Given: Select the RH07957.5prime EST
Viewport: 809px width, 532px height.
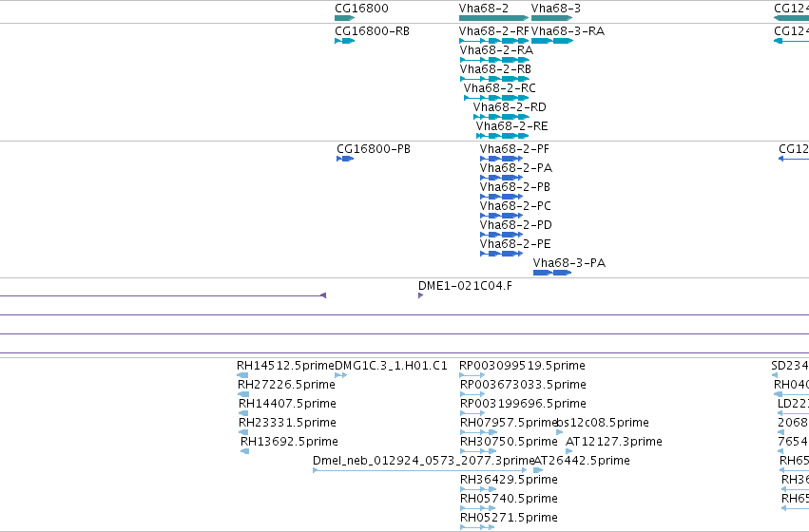Looking at the screenshot, I should tap(478, 432).
